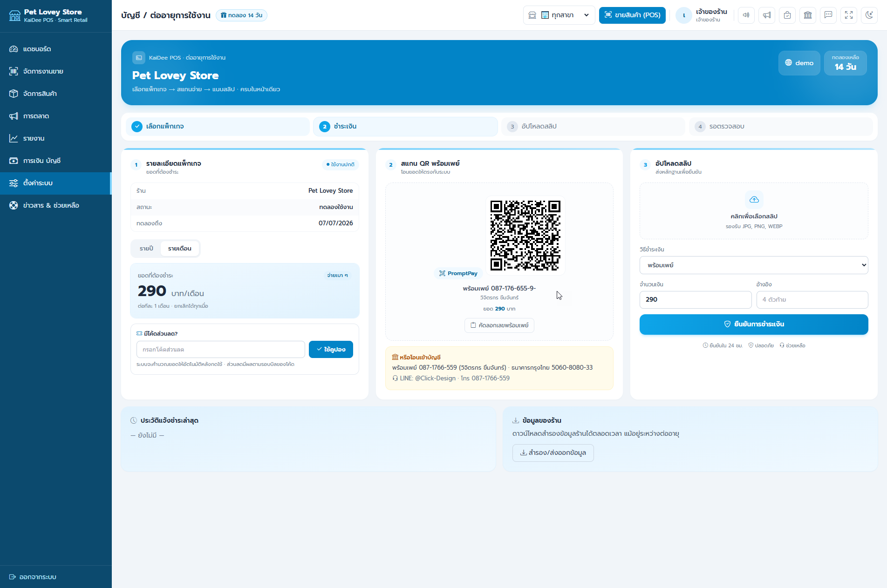Viewport: 887px width, 588px height.
Task: Open ตั้งค่าระบบ settings in sidebar
Action: click(55, 183)
